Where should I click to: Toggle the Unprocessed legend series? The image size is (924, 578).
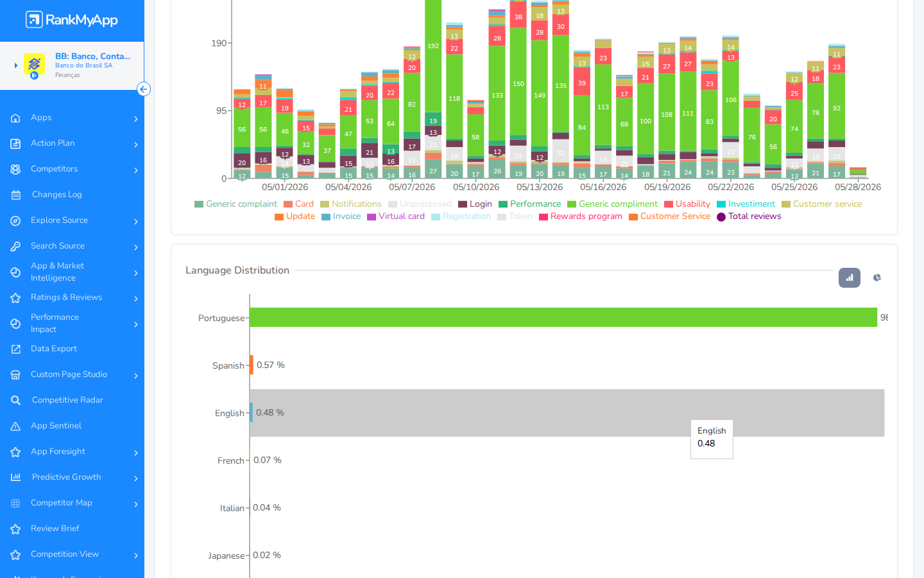pos(420,204)
